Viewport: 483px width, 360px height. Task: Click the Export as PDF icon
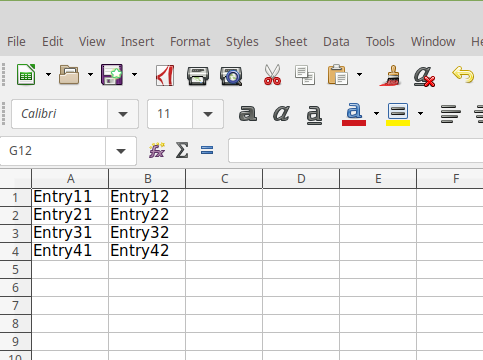click(x=165, y=75)
